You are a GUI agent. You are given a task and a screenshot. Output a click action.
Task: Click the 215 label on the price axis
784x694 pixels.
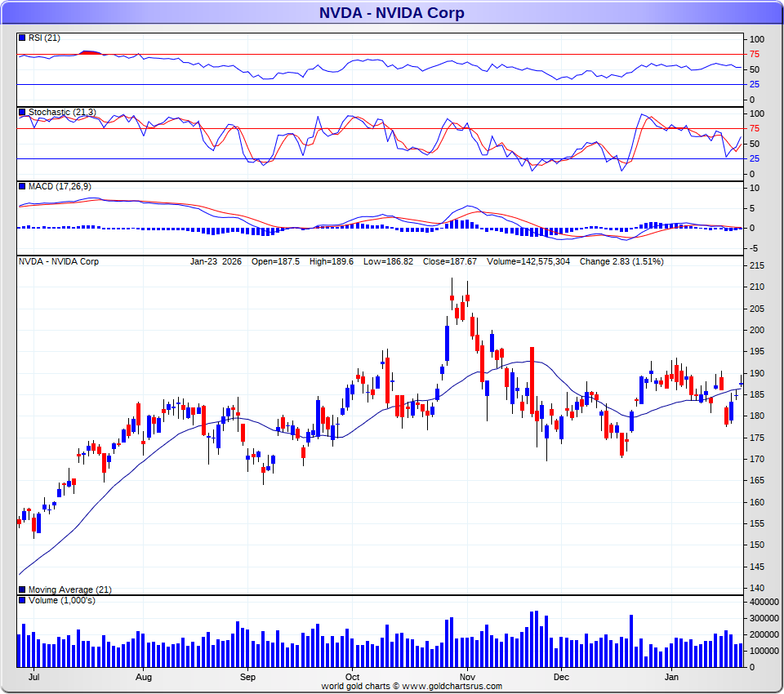click(756, 266)
